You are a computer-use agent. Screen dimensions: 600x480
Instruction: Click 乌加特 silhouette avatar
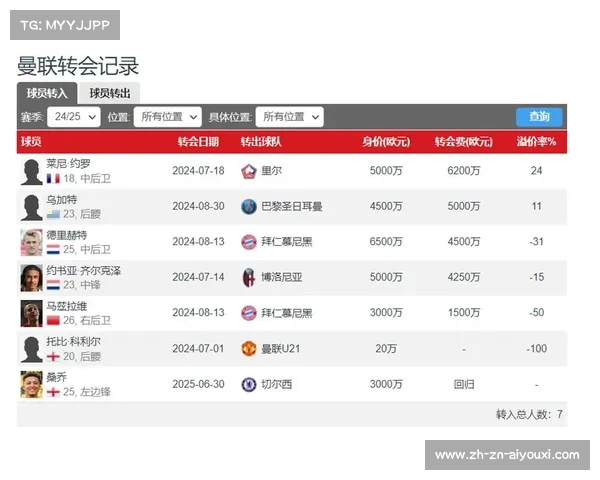(31, 207)
